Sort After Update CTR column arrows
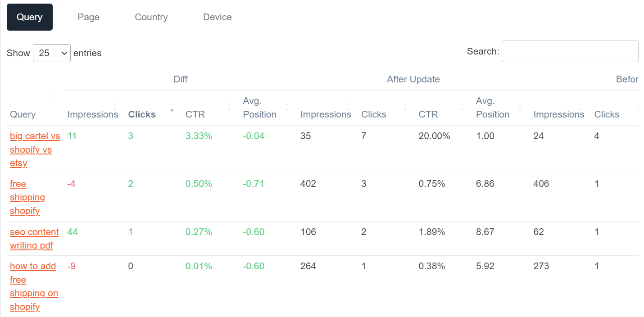 point(463,107)
